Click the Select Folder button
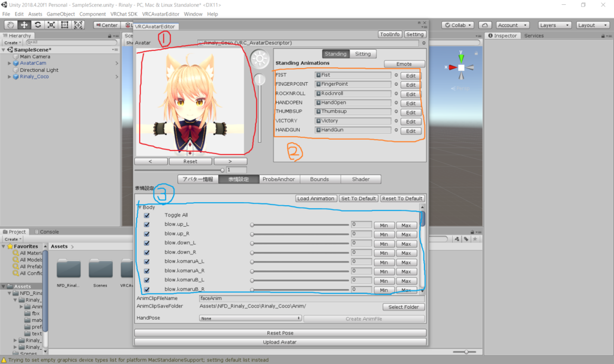 [404, 307]
